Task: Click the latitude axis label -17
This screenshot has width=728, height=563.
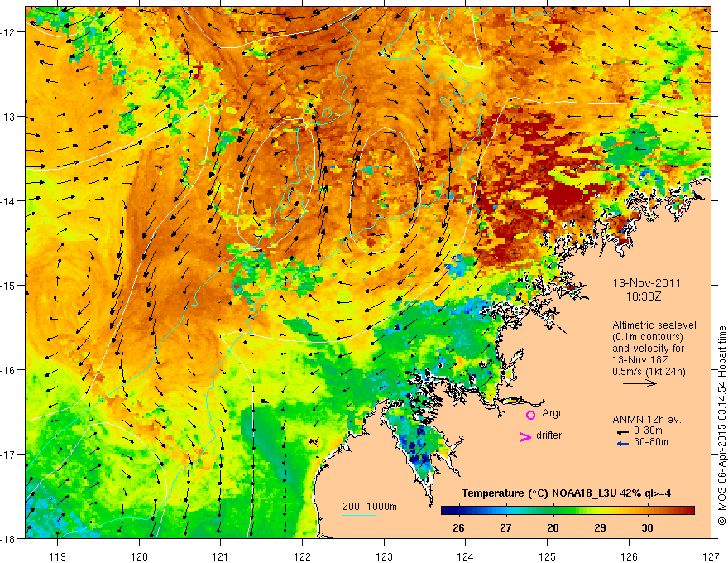Action: tap(8, 454)
